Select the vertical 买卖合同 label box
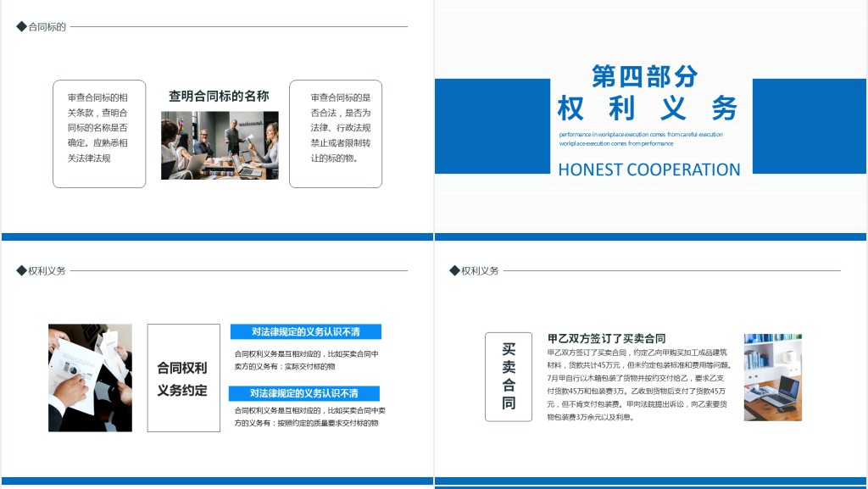This screenshot has width=868, height=489. click(509, 376)
